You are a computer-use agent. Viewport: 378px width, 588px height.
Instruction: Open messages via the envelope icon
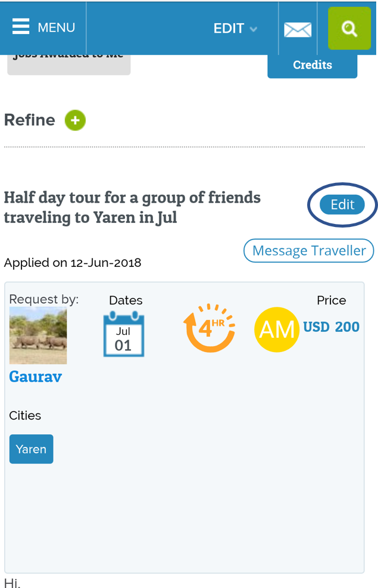298,29
